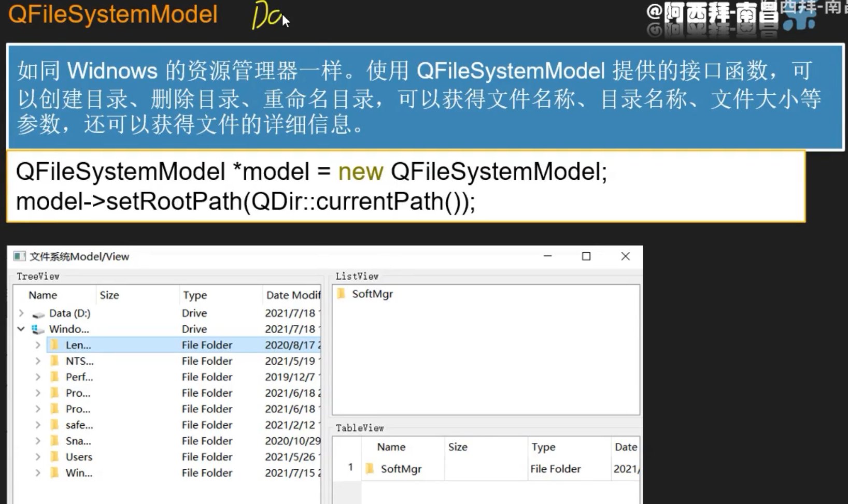Expand the Perf... folder
848x504 pixels.
tap(38, 377)
